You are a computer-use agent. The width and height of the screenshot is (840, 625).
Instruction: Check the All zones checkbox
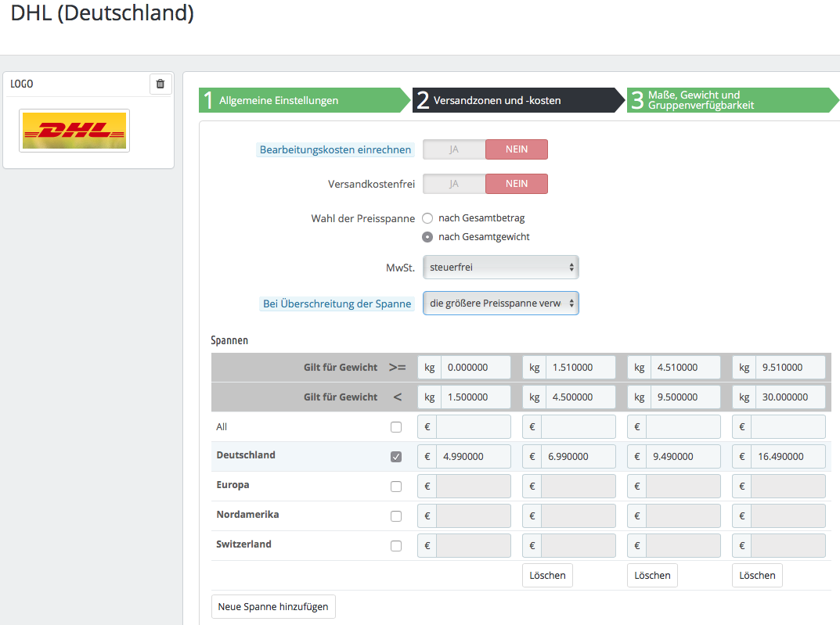point(396,427)
